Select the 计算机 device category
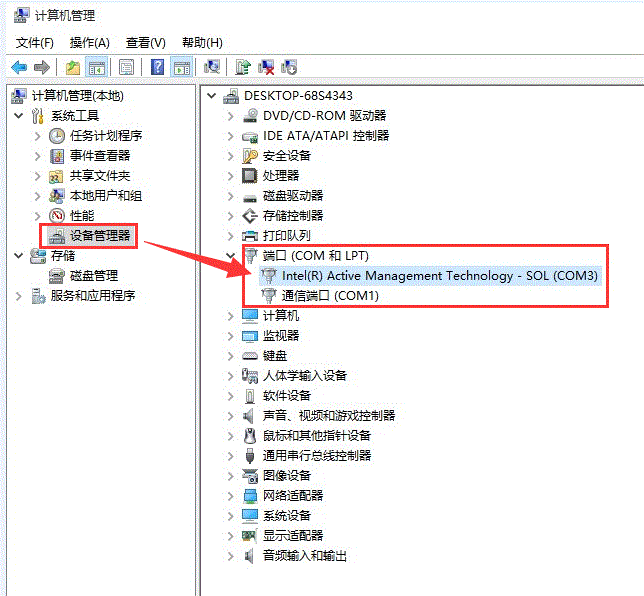 (281, 316)
